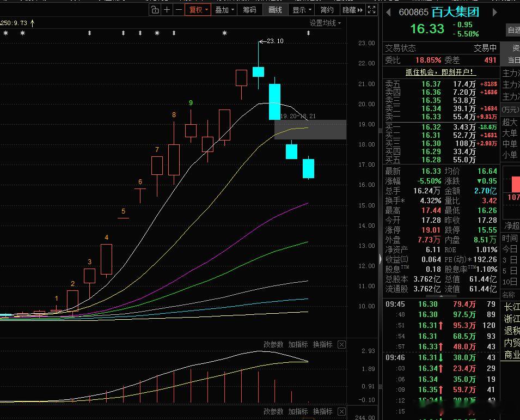Click the 涨停 19.01 value

click(431, 230)
